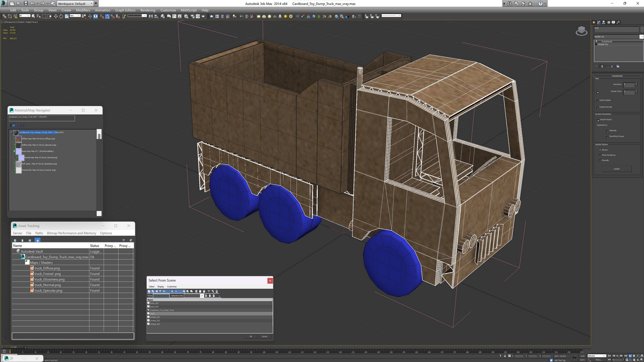The image size is (644, 362).
Task: Toggle the Render Iters checkbox
Action: click(598, 92)
